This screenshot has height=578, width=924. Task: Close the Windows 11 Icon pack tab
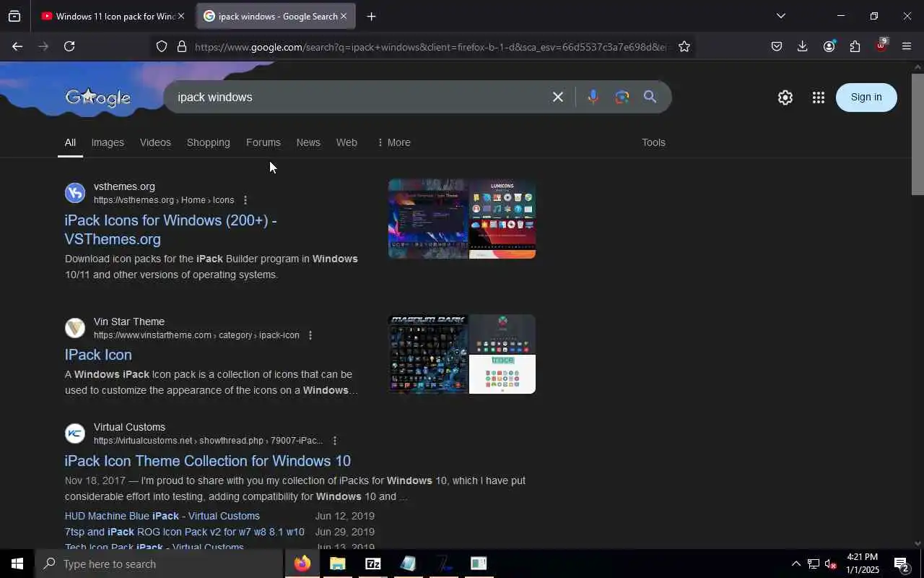[x=181, y=16]
